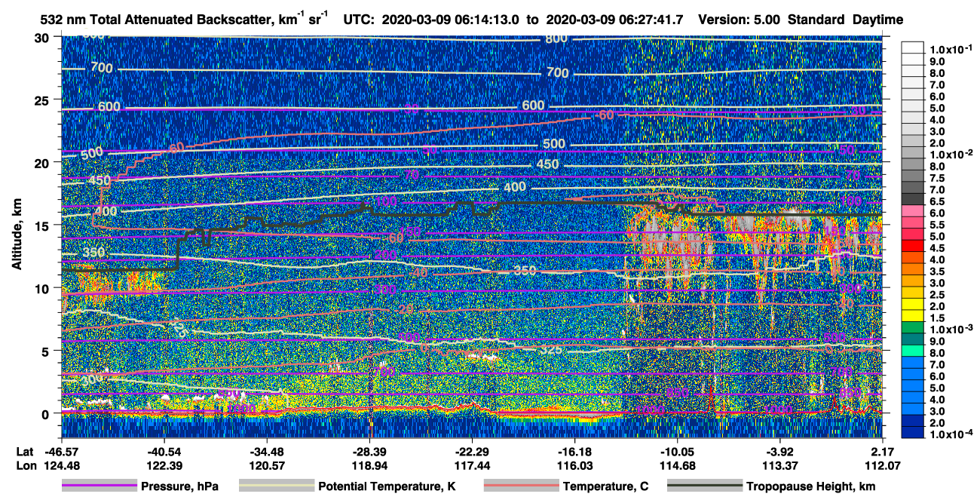
Task: Click longitude value '113.37'
Action: (x=780, y=465)
